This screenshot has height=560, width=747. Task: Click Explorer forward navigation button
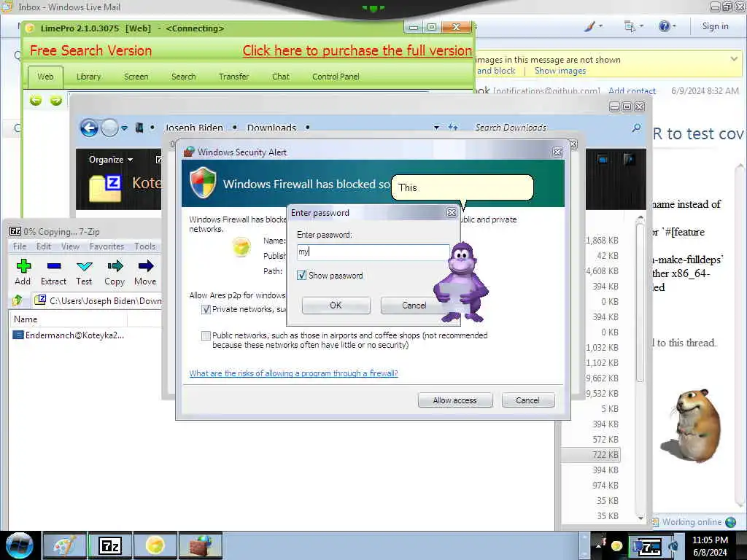coord(109,128)
